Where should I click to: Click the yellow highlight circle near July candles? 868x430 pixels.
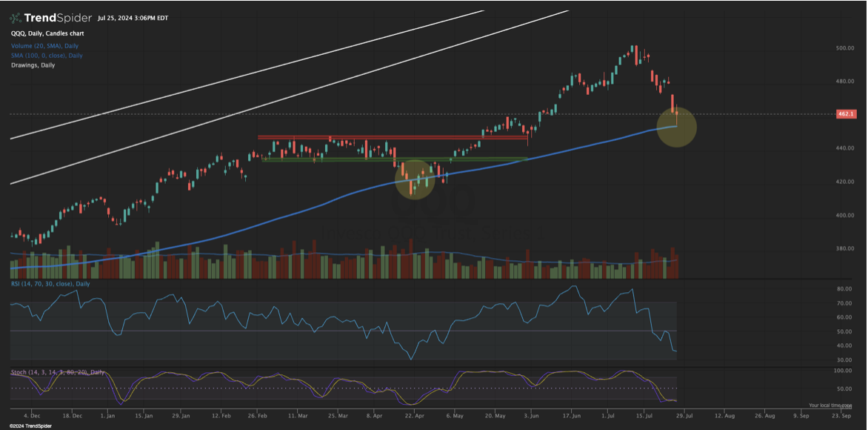tap(676, 127)
